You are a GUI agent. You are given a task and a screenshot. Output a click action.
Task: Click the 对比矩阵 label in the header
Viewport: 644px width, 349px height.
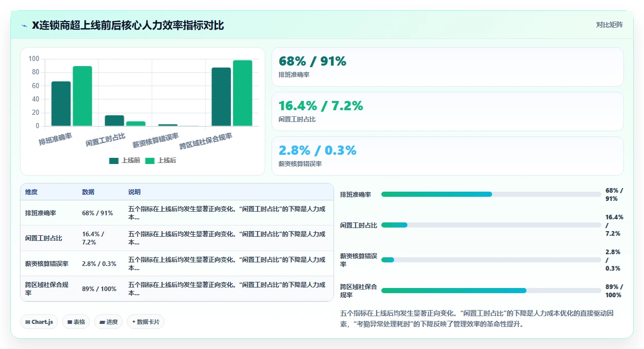(609, 25)
